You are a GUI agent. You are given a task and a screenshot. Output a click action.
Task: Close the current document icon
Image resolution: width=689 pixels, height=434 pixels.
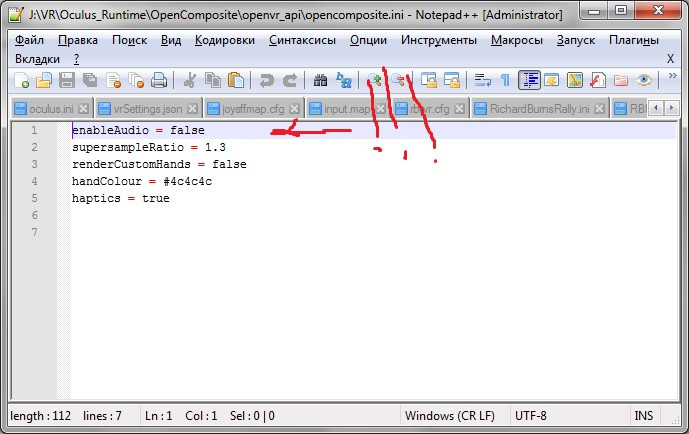[x=113, y=80]
